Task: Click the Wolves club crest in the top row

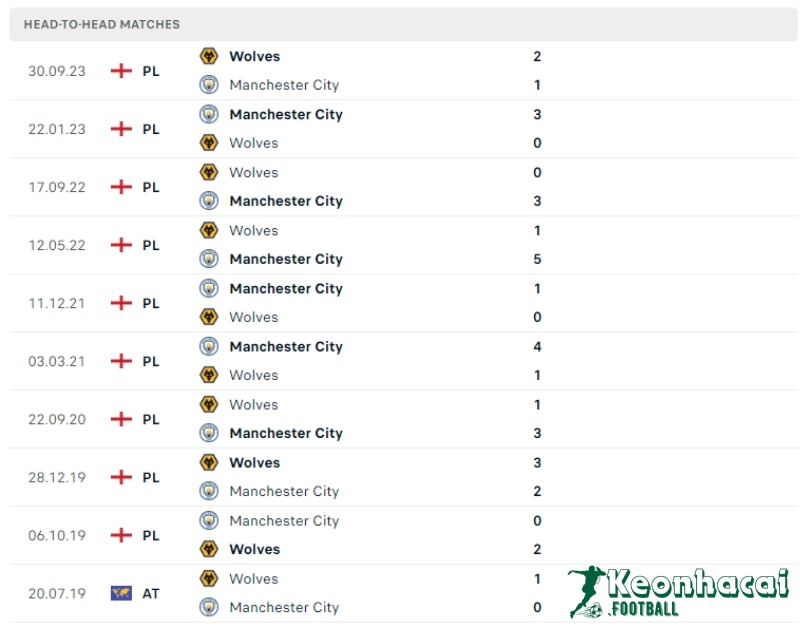Action: 209,56
